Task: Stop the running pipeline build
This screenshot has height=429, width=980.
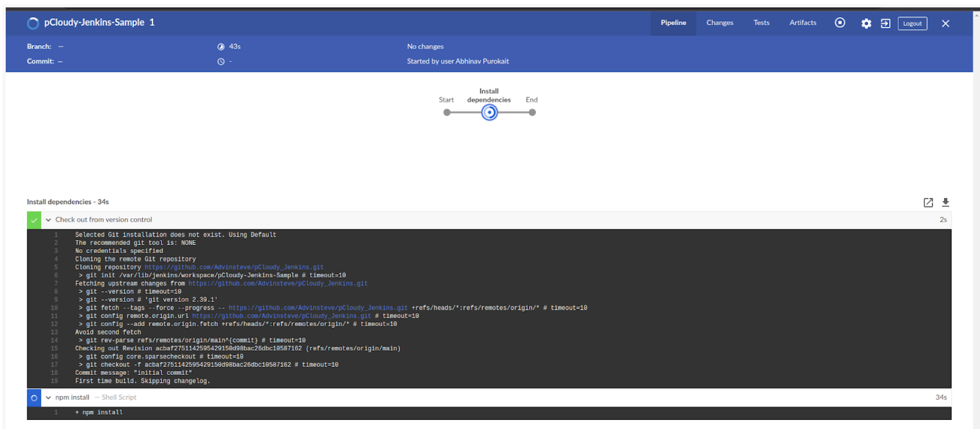Action: 839,23
